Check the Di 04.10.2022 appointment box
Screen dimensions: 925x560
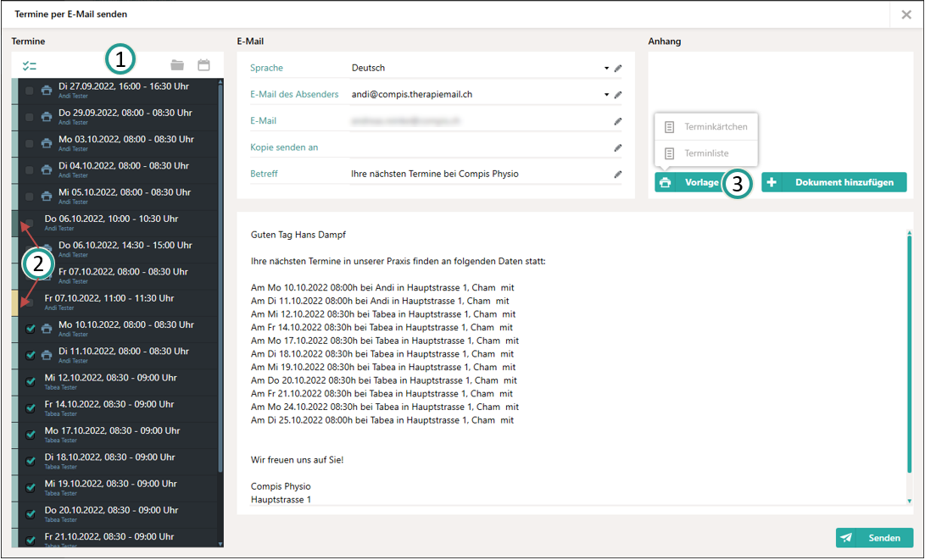[x=30, y=170]
